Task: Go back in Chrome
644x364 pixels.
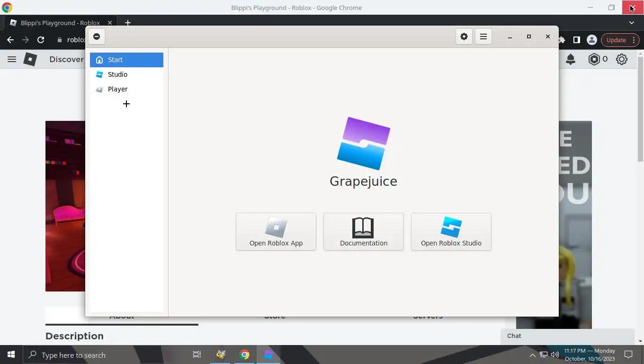Action: pos(10,40)
